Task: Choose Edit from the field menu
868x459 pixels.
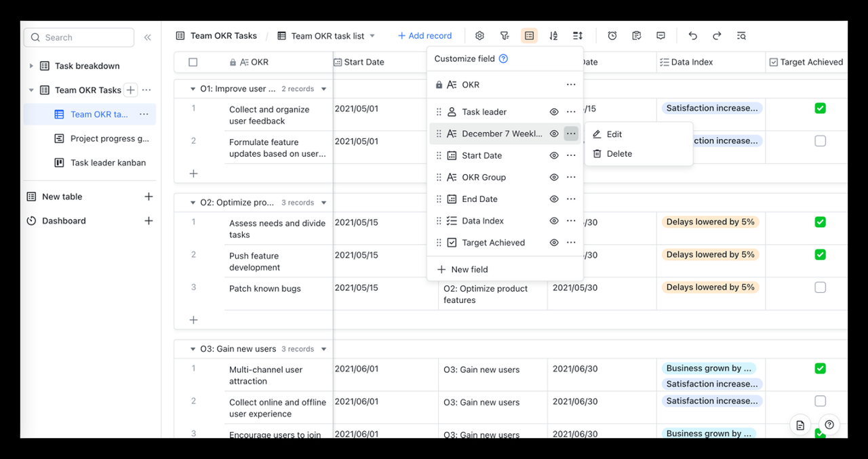Action: pos(614,134)
